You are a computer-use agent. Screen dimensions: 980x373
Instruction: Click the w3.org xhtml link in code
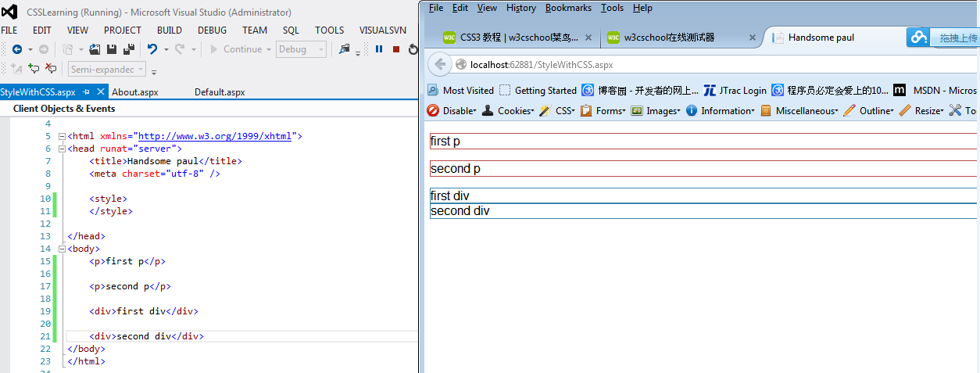(x=215, y=136)
